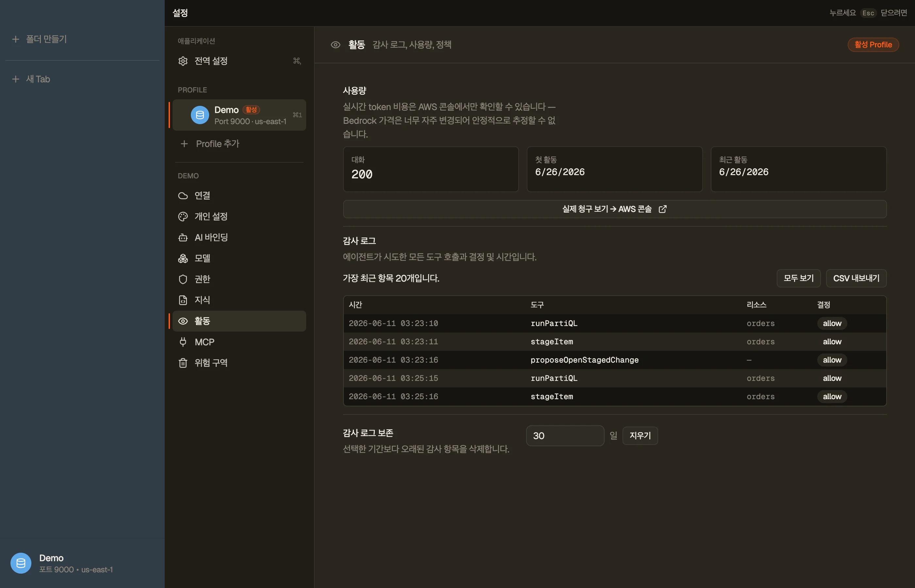
Task: Select log row 2026-06-11 03:23:11
Action: (614, 342)
